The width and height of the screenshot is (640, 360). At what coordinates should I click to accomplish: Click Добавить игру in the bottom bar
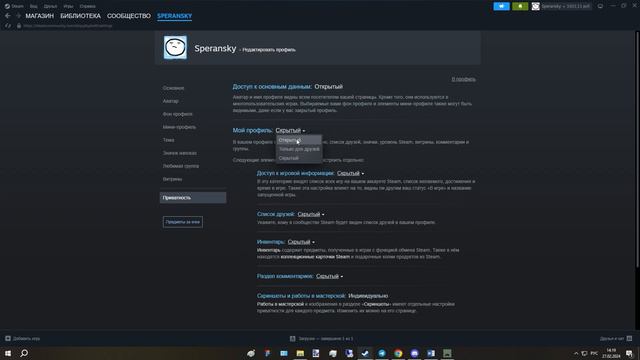[x=27, y=338]
